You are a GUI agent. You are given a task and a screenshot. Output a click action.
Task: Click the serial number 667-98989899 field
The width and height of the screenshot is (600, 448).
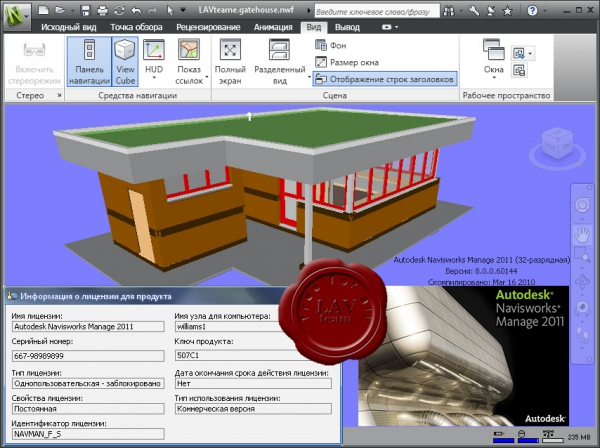(88, 356)
